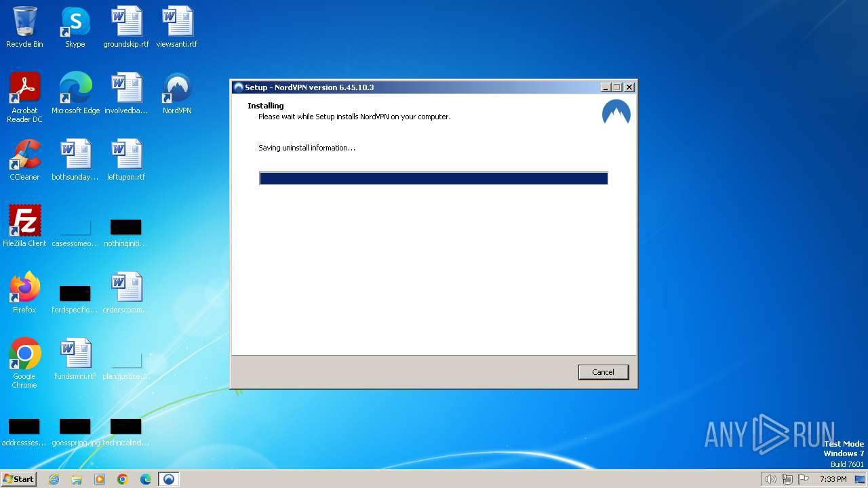Screen dimensions: 868x488
Task: Select the technicalind... desktop file
Action: [x=126, y=432]
